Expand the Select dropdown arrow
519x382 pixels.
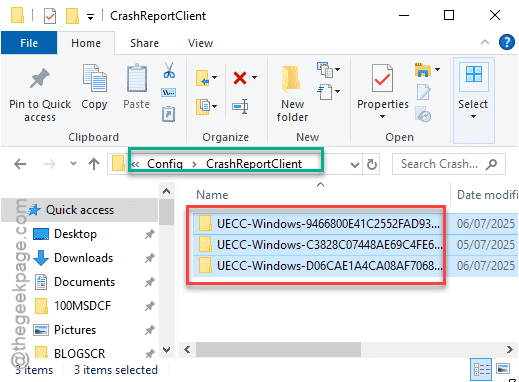[473, 117]
